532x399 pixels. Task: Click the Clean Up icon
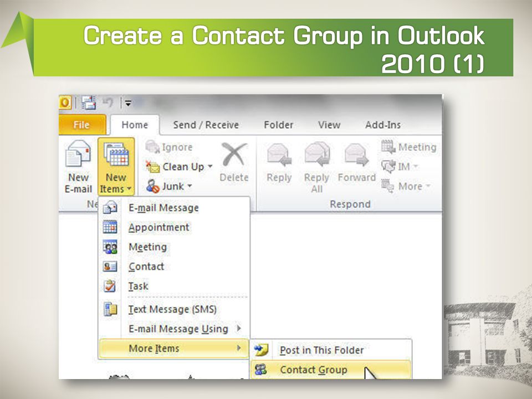point(153,167)
